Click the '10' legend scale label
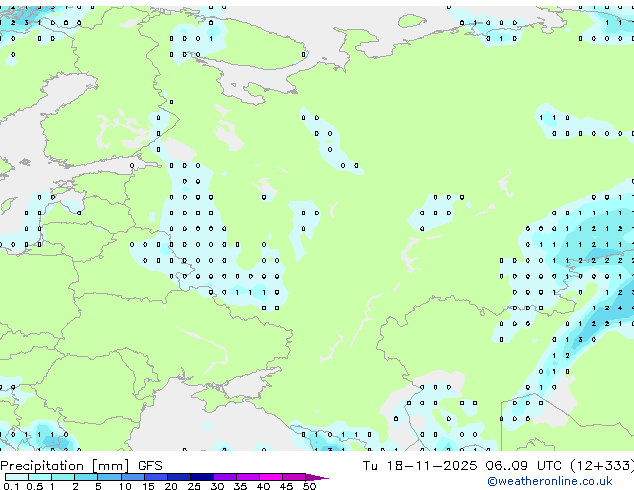The width and height of the screenshot is (634, 490). point(125,486)
